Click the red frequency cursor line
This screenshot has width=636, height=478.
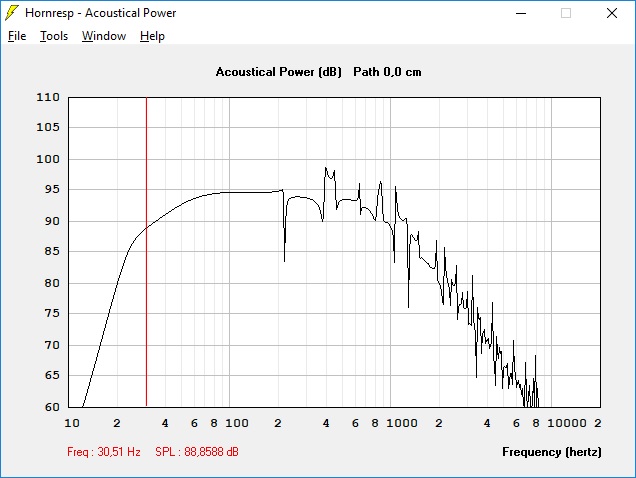[146, 252]
